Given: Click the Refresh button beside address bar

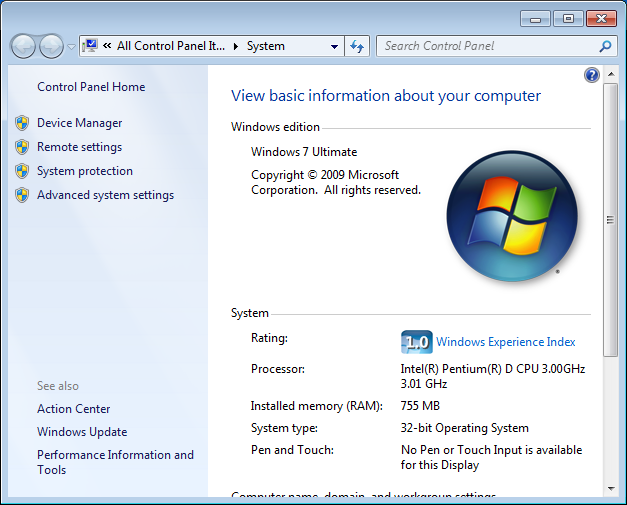Looking at the screenshot, I should (x=358, y=46).
